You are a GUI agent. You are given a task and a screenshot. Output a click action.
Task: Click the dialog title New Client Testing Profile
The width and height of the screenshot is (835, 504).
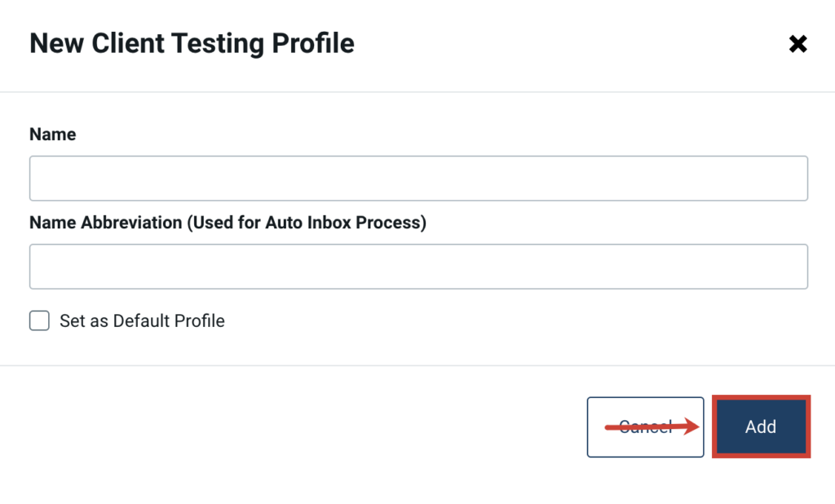(x=192, y=42)
